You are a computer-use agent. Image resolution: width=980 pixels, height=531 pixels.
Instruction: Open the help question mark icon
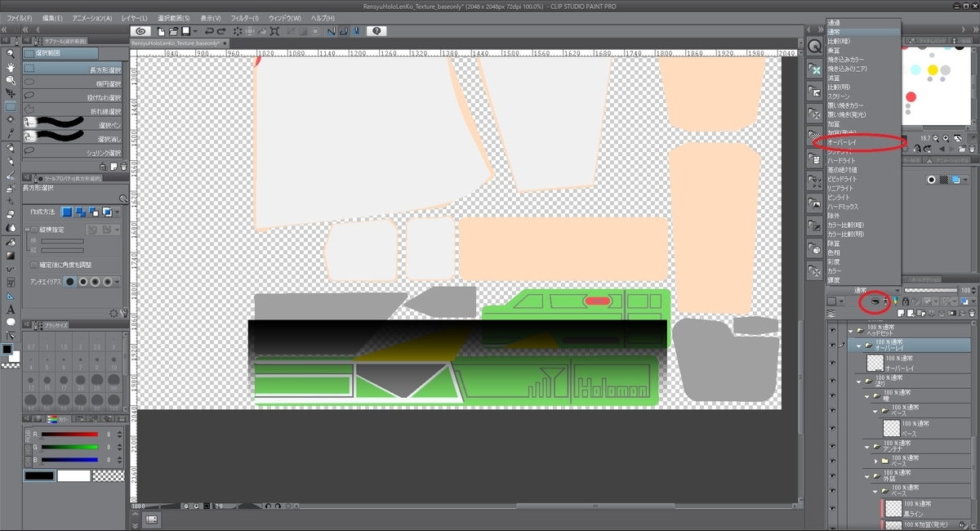[x=376, y=31]
